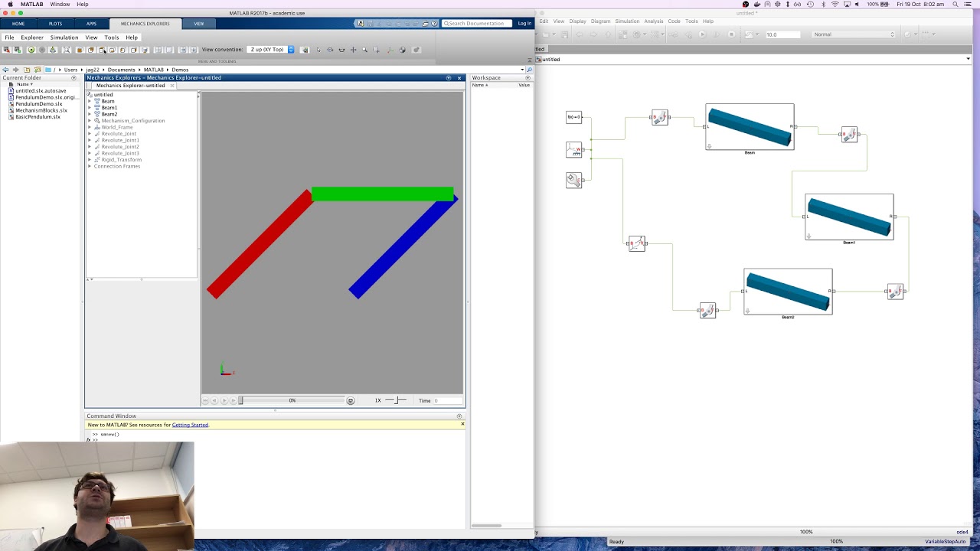
Task: Expand the Beam1 tree node
Action: (x=90, y=108)
